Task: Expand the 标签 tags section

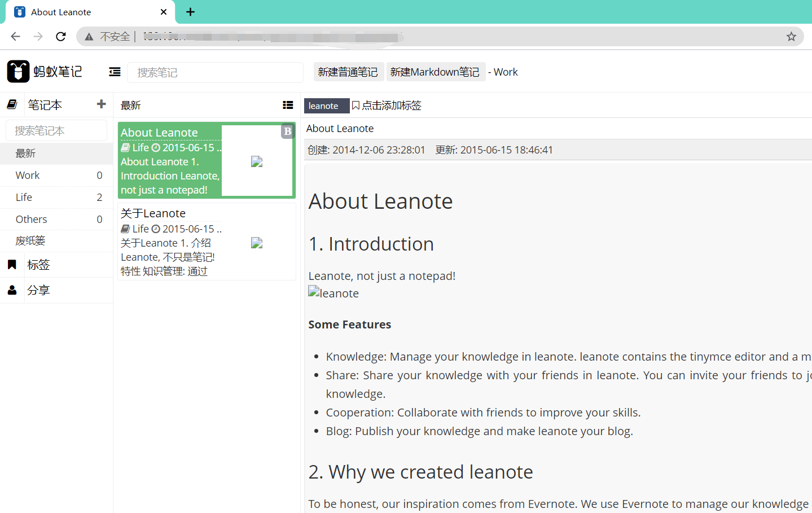Action: [38, 264]
